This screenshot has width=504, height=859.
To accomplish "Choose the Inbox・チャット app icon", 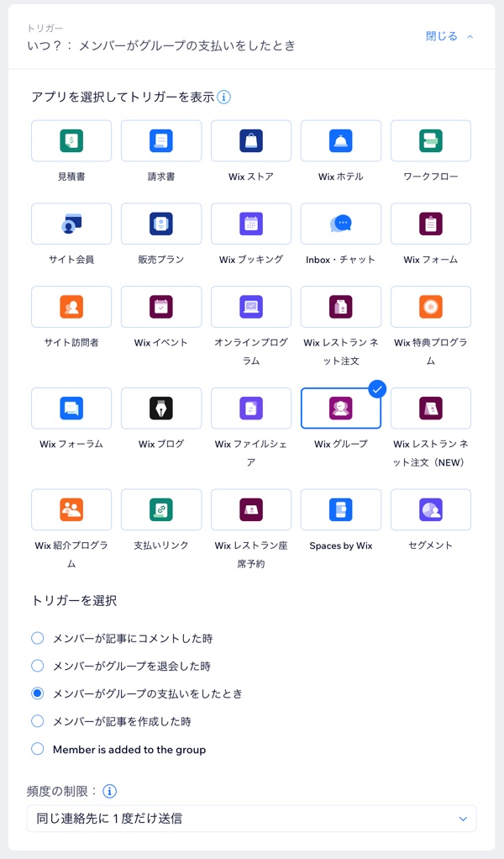I will pyautogui.click(x=341, y=224).
